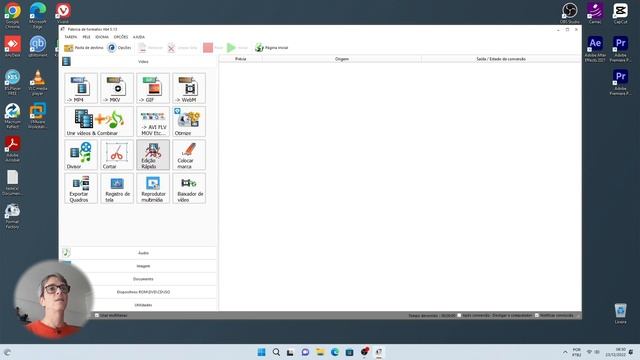Click the red Parar stop button
This screenshot has width=640, height=360.
(x=213, y=48)
